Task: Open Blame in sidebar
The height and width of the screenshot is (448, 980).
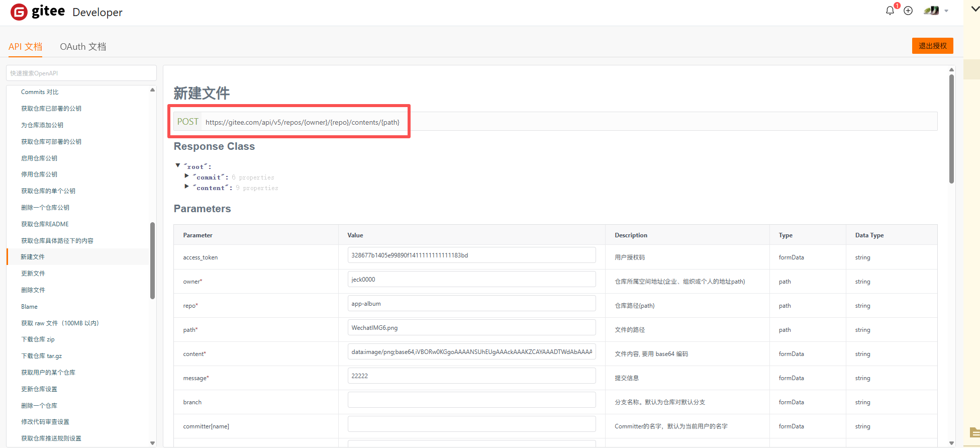Action: coord(29,307)
